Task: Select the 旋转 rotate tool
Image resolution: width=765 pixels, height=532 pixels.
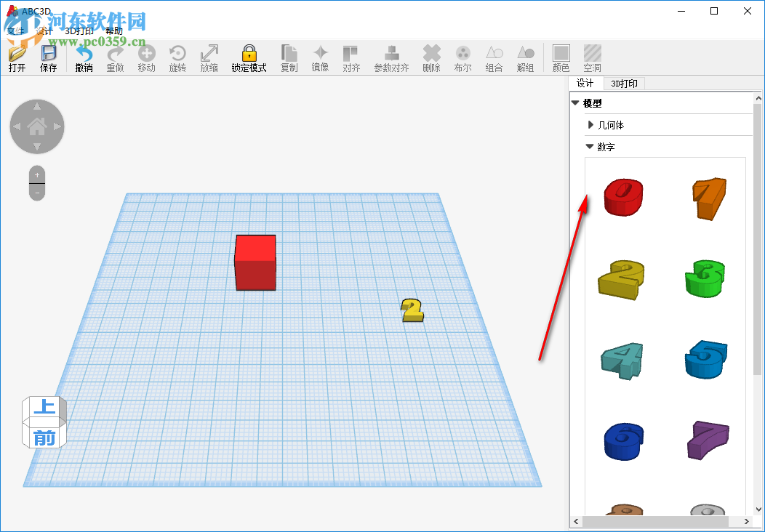Action: pyautogui.click(x=177, y=59)
